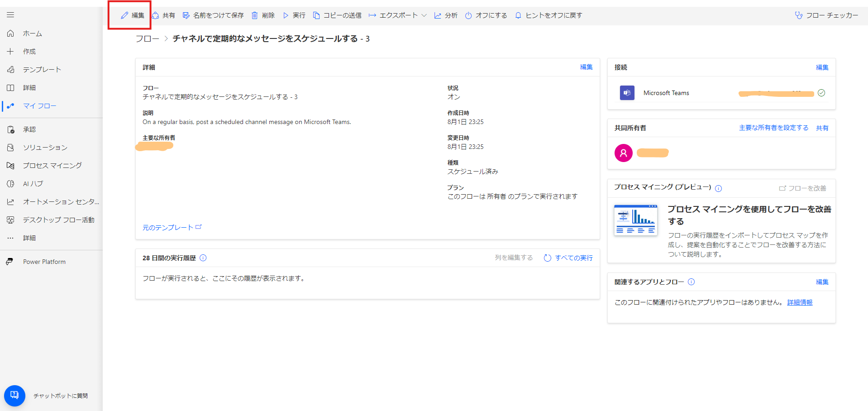The height and width of the screenshot is (411, 868).
Task: Click the 分析 chart icon
Action: pos(438,15)
